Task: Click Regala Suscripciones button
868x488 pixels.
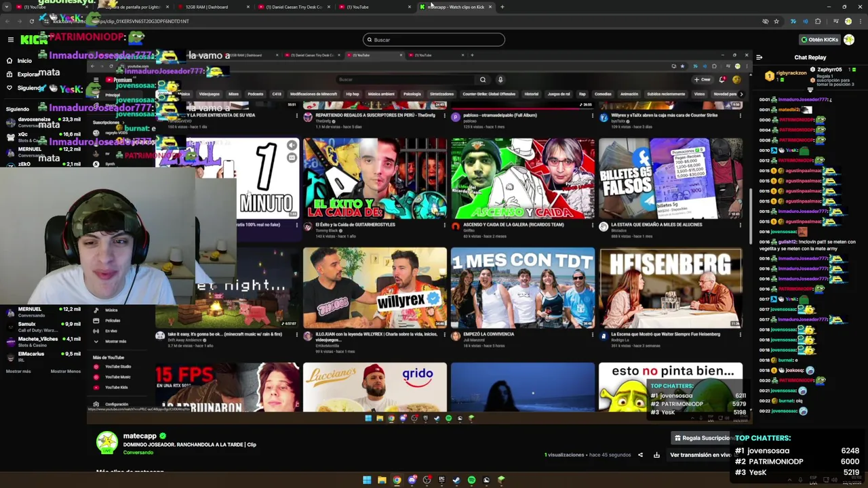Action: click(703, 438)
